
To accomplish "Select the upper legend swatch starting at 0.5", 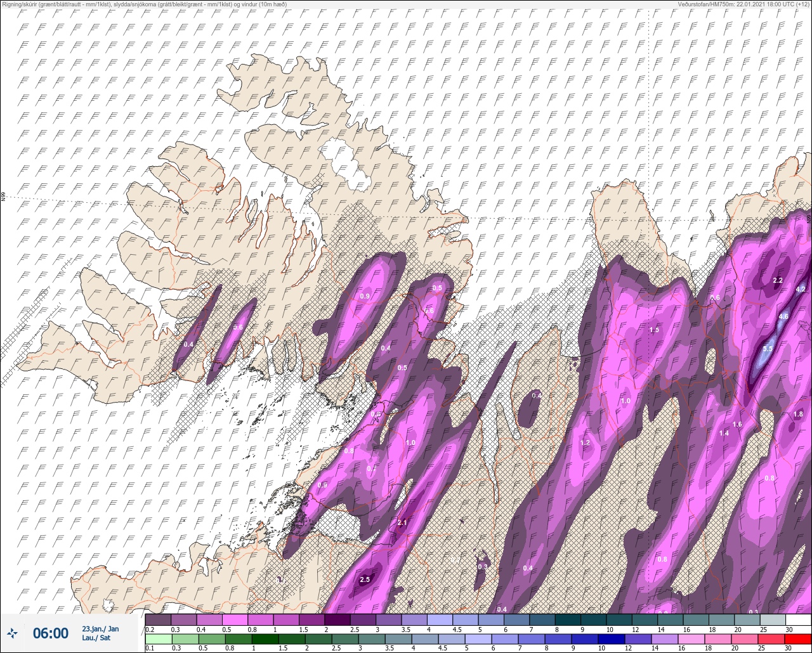I will [235, 619].
